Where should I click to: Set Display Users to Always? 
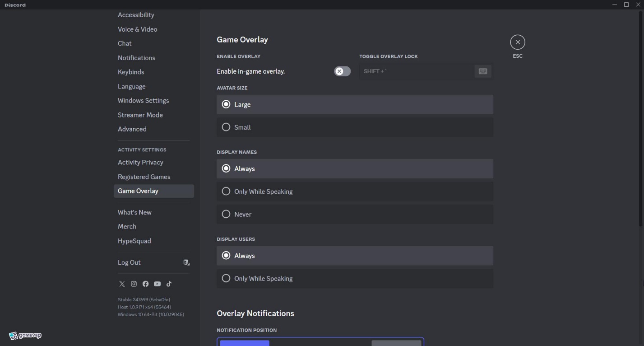(355, 256)
